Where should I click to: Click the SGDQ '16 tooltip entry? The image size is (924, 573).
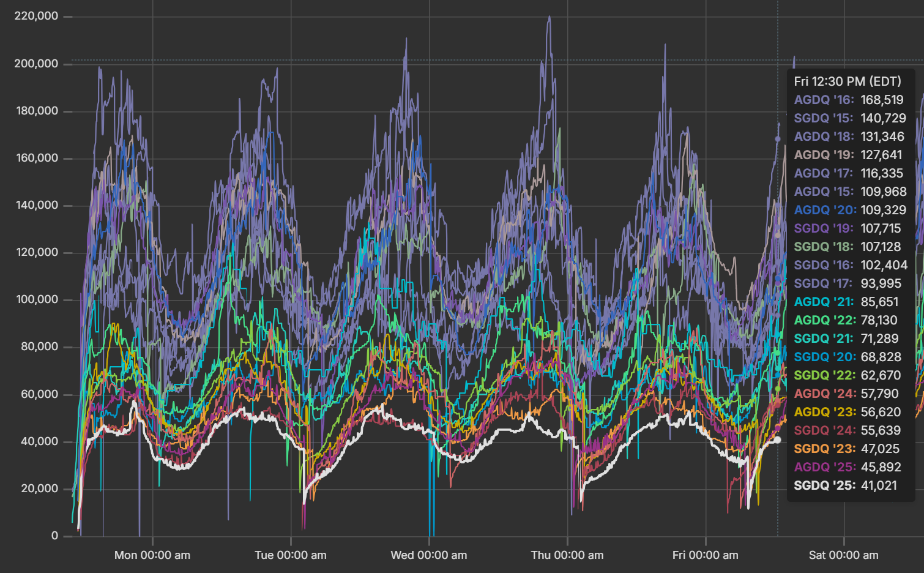point(851,265)
